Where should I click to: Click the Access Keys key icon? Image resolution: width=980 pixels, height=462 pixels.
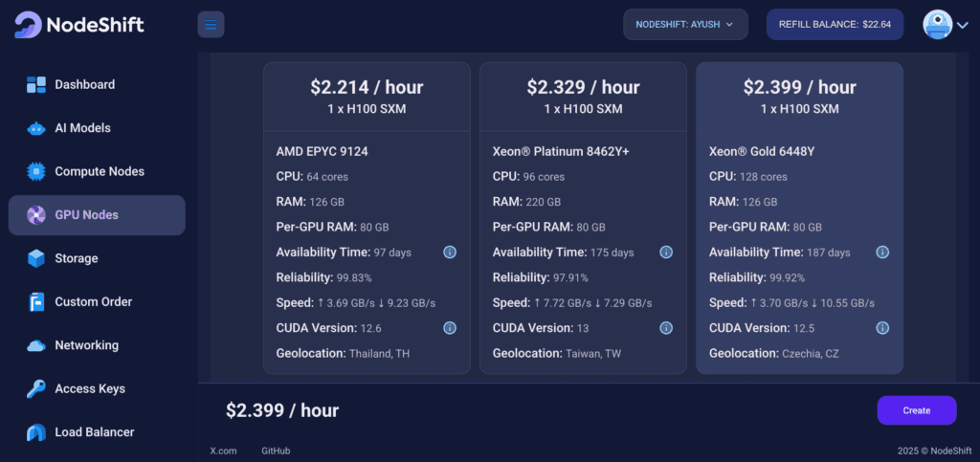36,388
